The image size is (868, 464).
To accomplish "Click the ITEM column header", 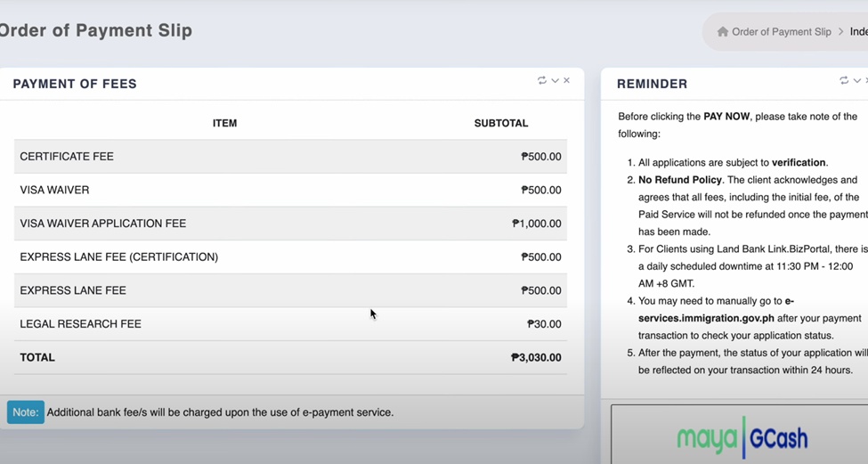I will 224,124.
